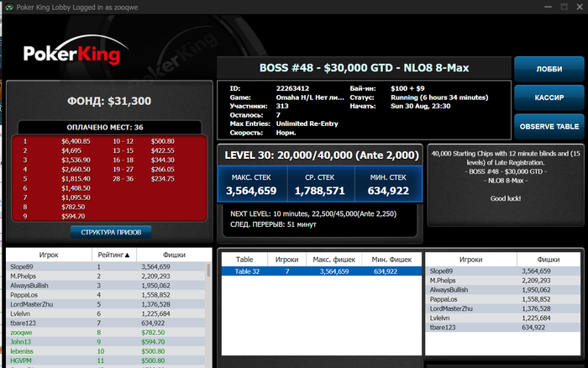Click the СР. СТЕК 1,788,571 box
Screen dimensions: 588x368
pyautogui.click(x=320, y=185)
